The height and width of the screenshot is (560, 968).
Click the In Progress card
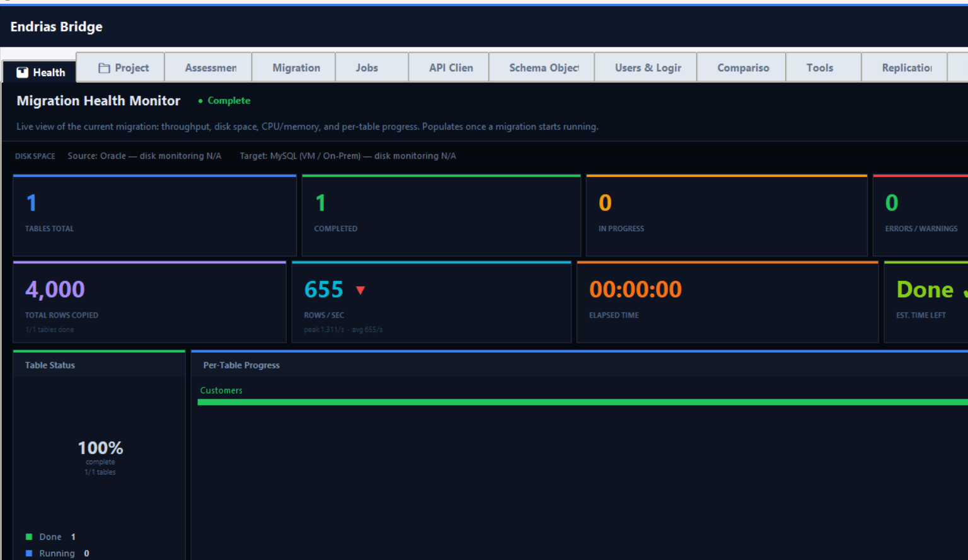click(727, 215)
